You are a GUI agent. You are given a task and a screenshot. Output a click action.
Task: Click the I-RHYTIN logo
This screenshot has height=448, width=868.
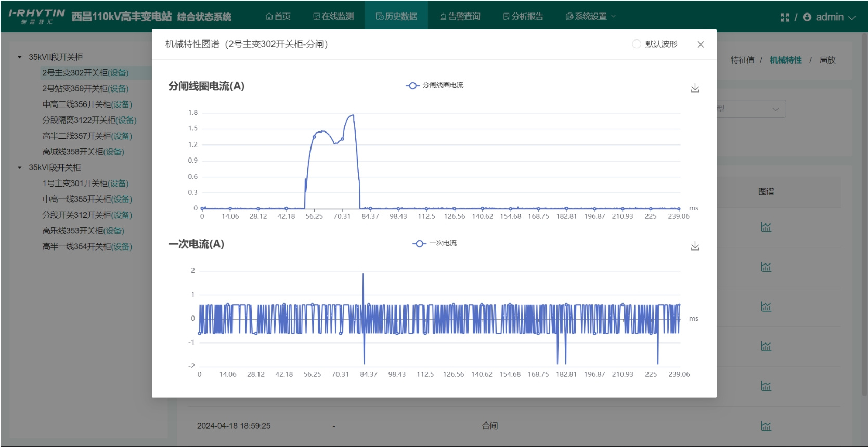37,16
